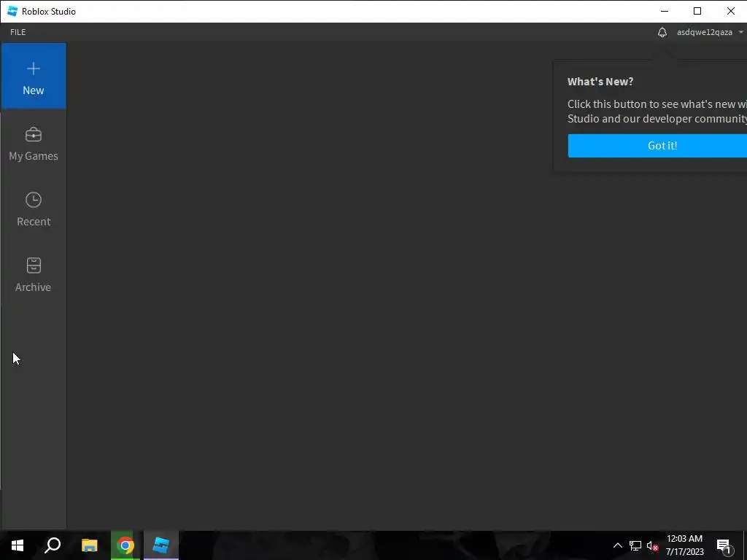The width and height of the screenshot is (747, 560).
Task: Show hidden system tray icons
Action: [x=617, y=545]
